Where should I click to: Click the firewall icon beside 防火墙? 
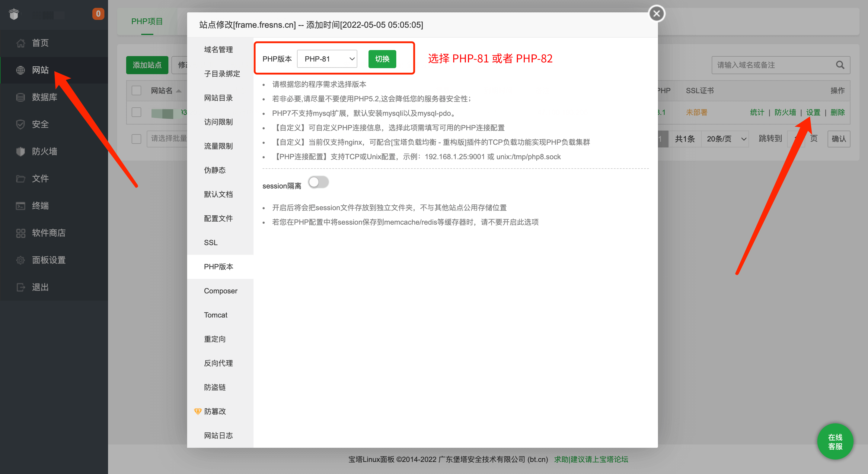click(21, 151)
